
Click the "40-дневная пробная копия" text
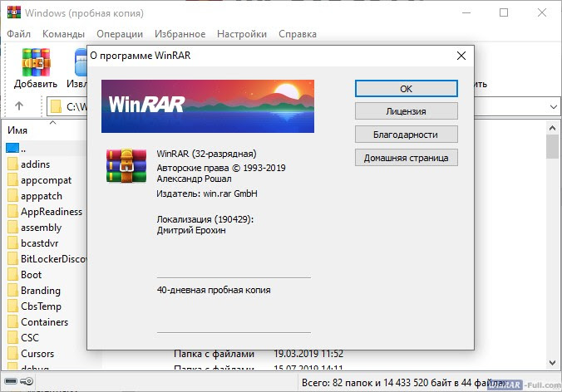[x=214, y=290]
